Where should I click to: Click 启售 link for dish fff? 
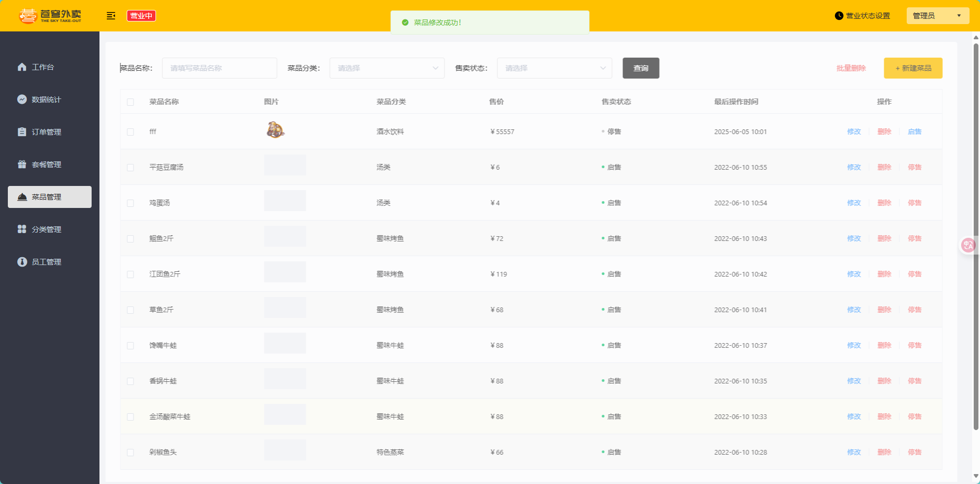915,132
